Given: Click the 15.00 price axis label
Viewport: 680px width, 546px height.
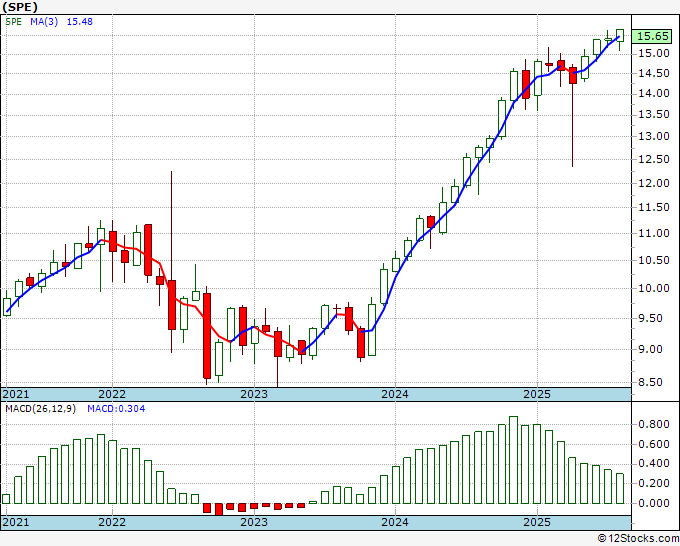Looking at the screenshot, I should coord(654,53).
